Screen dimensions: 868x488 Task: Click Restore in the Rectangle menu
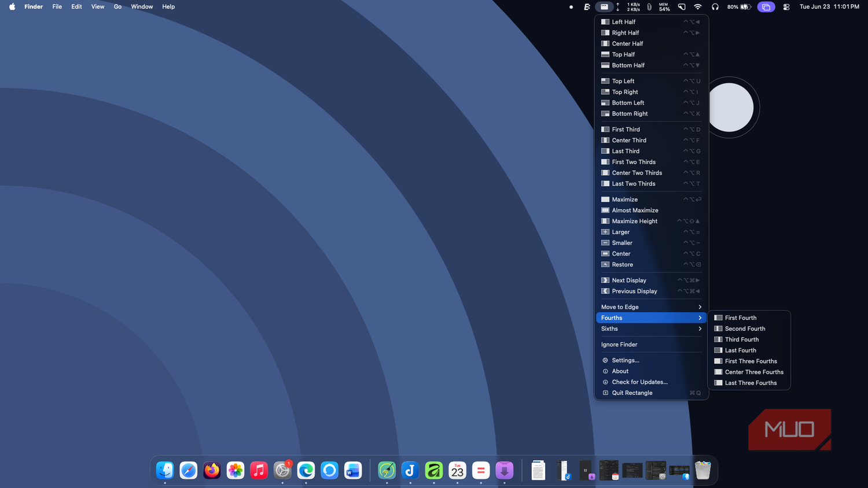652,265
